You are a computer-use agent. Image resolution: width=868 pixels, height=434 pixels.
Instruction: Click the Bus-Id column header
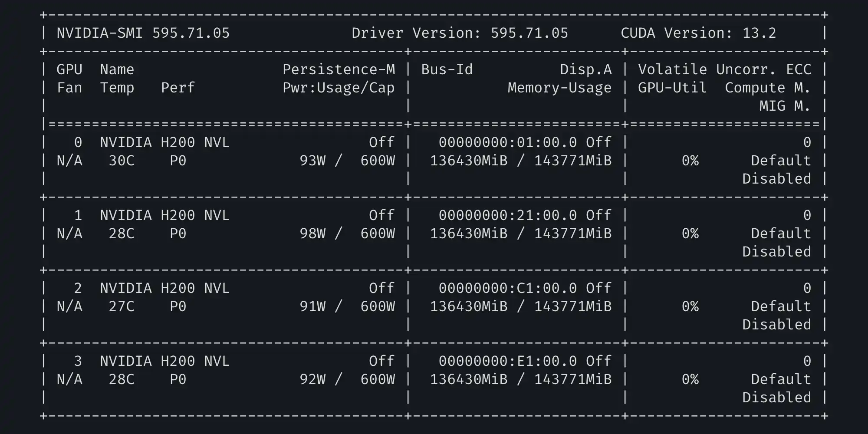pyautogui.click(x=447, y=69)
